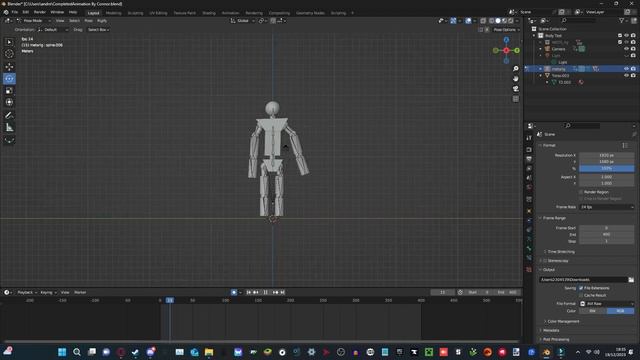Disable metarig in renders via camera icon
Image resolution: width=640 pixels, height=360 pixels.
(x=633, y=69)
